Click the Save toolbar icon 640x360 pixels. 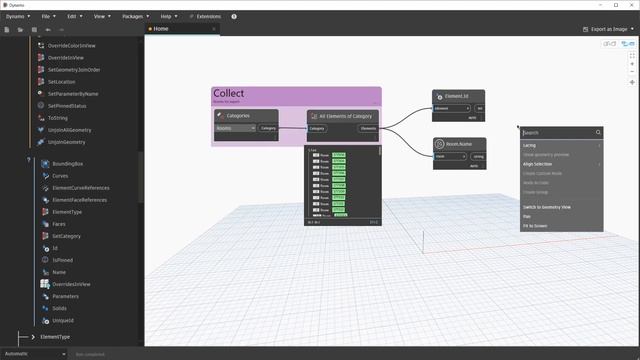click(34, 30)
